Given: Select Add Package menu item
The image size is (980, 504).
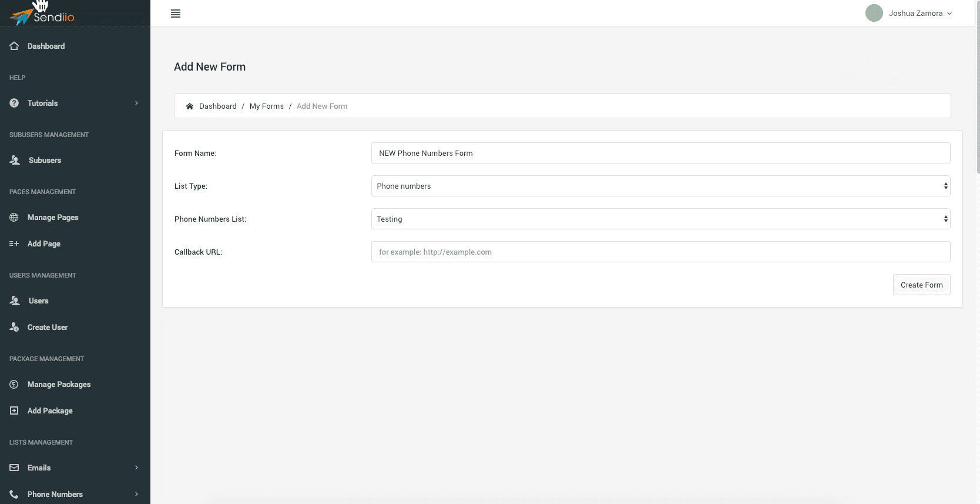Looking at the screenshot, I should click(x=50, y=410).
